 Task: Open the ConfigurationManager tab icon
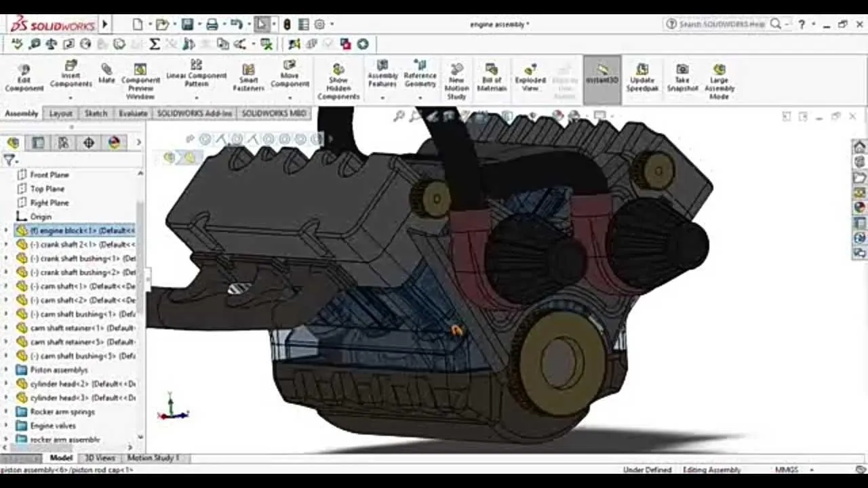point(63,142)
